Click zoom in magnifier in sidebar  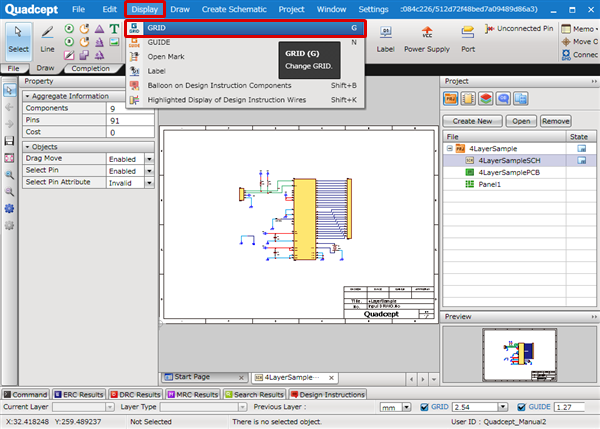pyautogui.click(x=10, y=175)
